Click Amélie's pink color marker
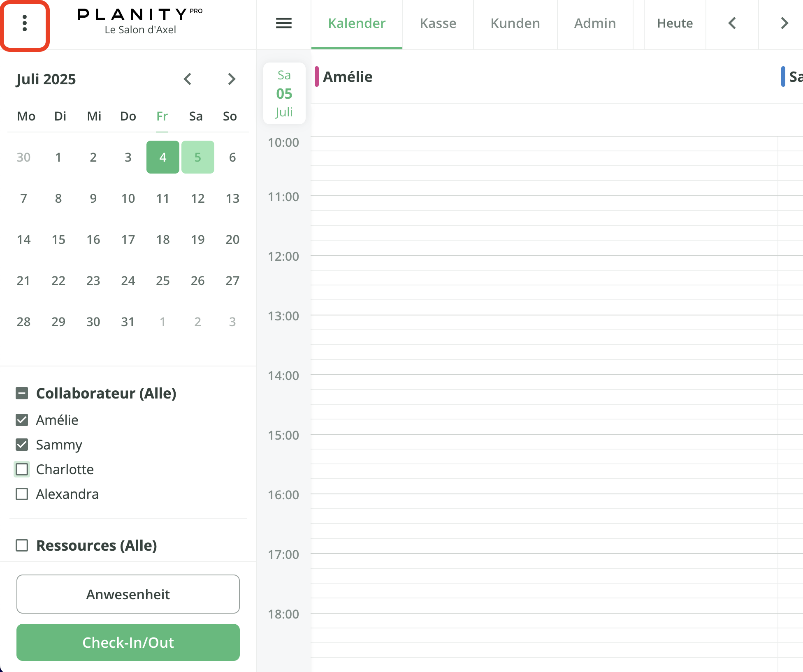Screen dimensions: 803x672 click(x=316, y=76)
